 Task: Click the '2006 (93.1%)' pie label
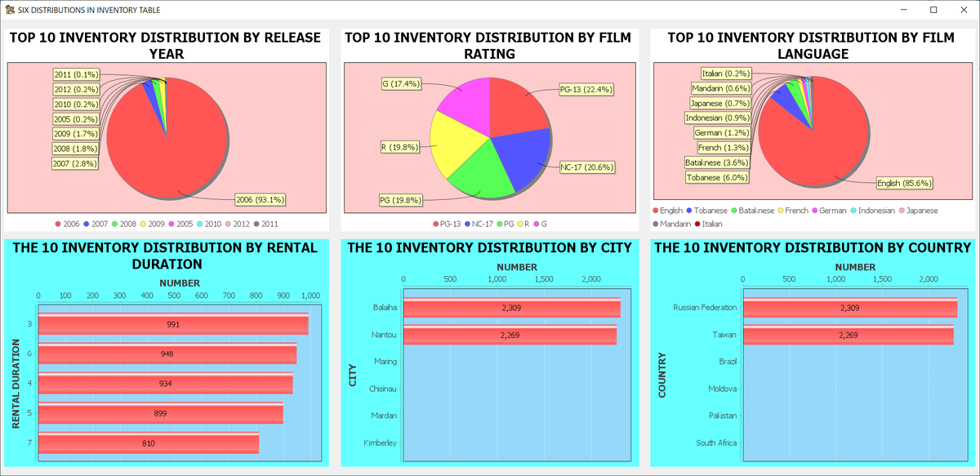[260, 199]
